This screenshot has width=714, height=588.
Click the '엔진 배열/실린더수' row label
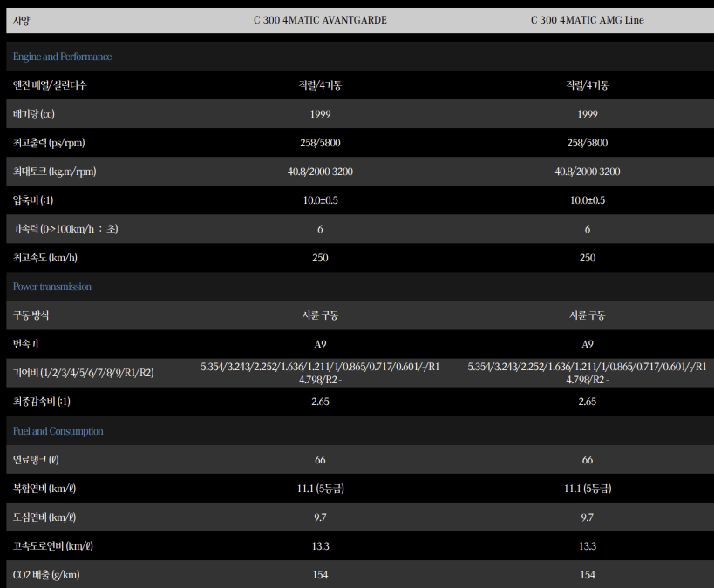(x=50, y=85)
